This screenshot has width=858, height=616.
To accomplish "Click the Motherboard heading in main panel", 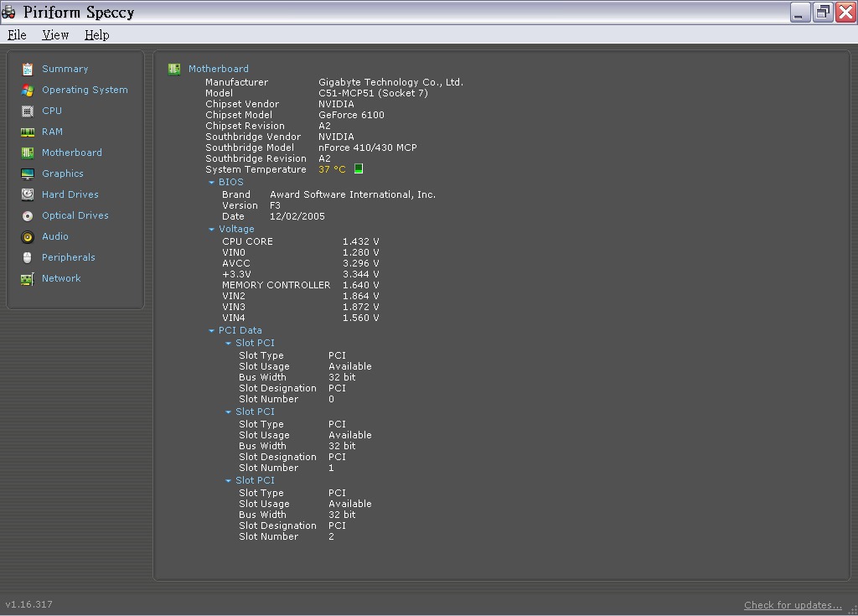I will (218, 69).
